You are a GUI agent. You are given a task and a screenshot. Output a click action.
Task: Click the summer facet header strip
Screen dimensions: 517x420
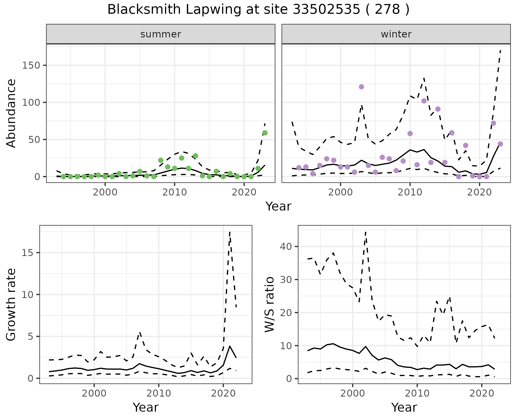(160, 34)
